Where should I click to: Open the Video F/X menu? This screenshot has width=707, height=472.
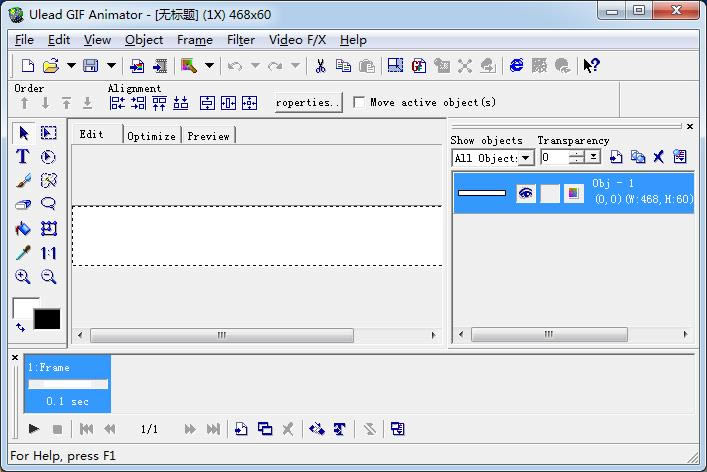click(x=297, y=40)
